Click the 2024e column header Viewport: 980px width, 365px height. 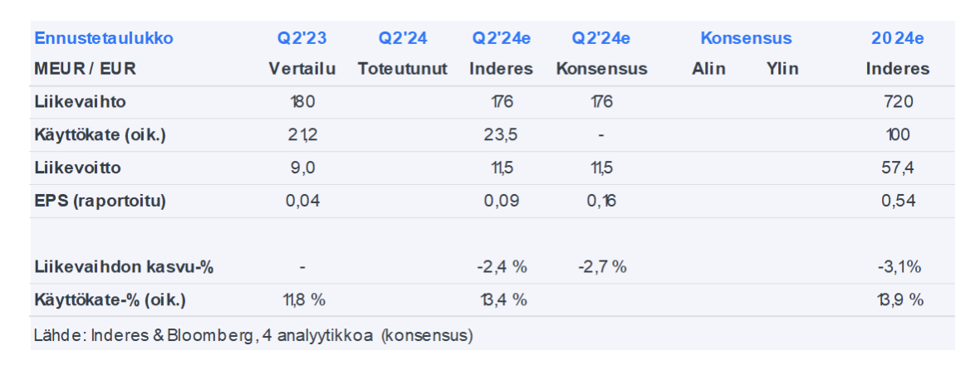point(898,38)
